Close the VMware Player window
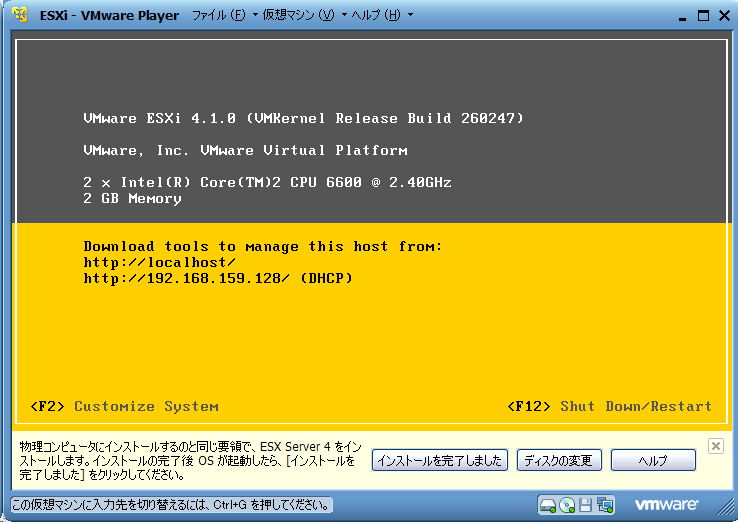This screenshot has height=522, width=738. [x=724, y=16]
